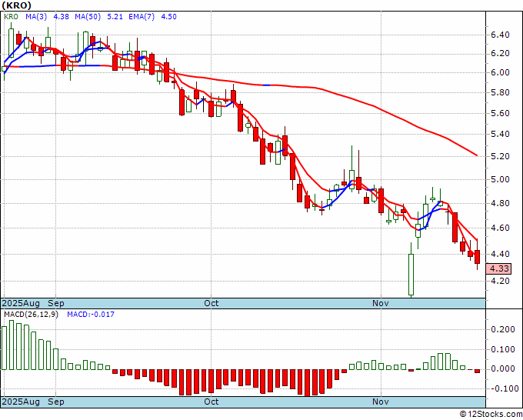Click the 0.100 MACD axis label
Screen dimensions: 523x420
click(x=503, y=349)
